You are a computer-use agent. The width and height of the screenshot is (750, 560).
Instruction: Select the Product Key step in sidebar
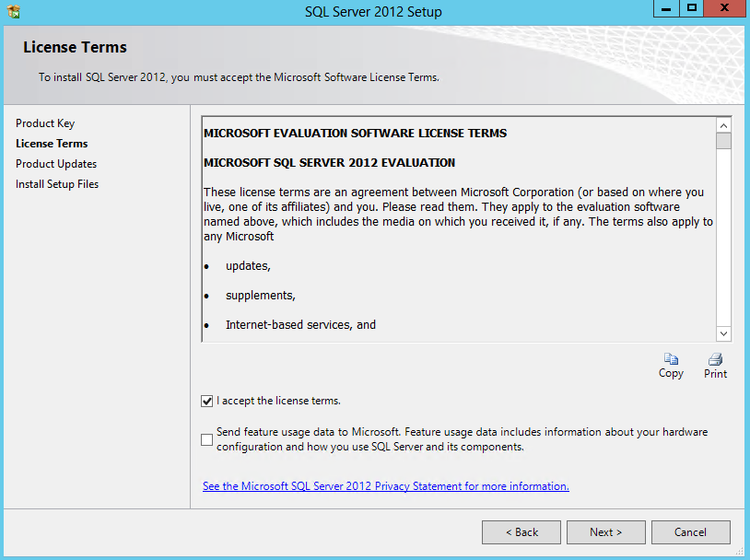click(45, 123)
